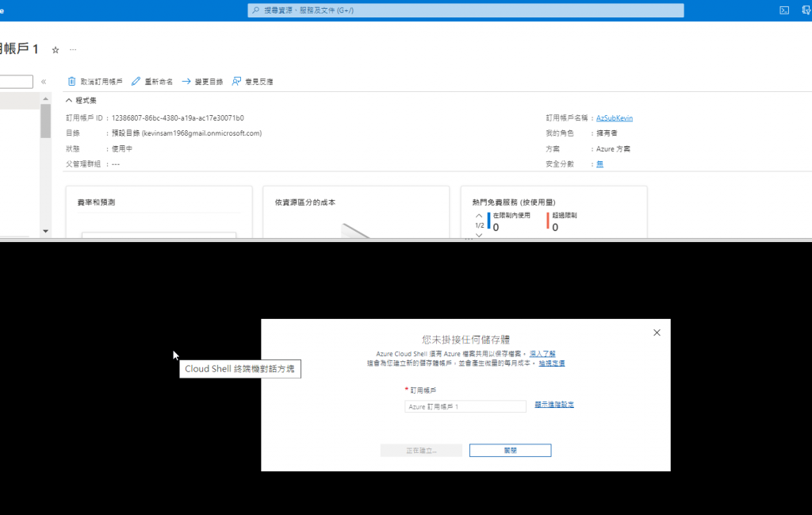The height and width of the screenshot is (515, 812).
Task: Click the pencil icon for 重新命名
Action: point(136,82)
